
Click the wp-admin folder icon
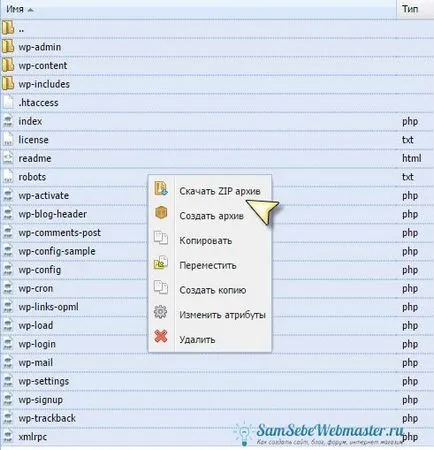click(8, 47)
